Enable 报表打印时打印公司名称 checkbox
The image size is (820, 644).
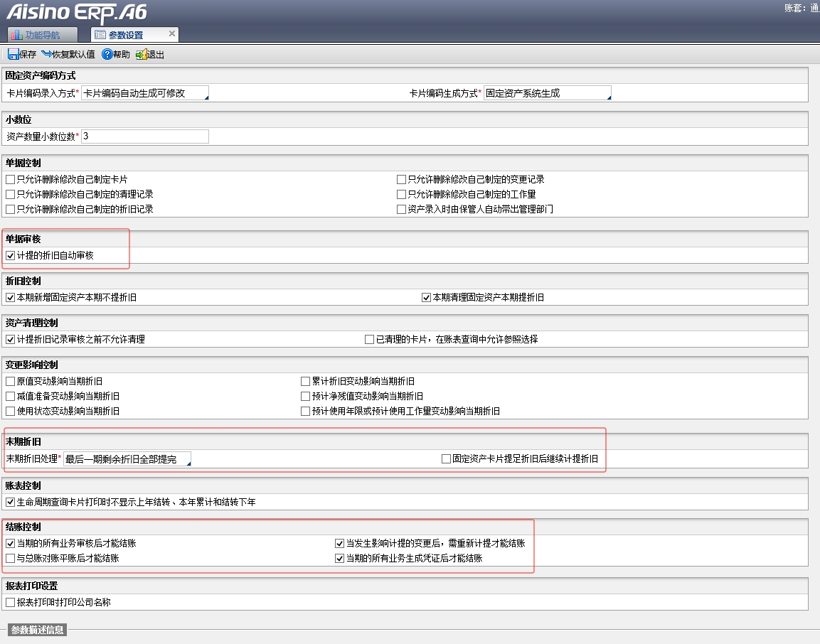click(10, 602)
